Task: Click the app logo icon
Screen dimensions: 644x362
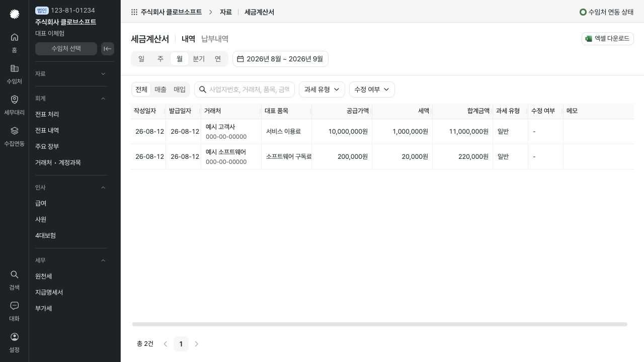Action: (x=15, y=14)
